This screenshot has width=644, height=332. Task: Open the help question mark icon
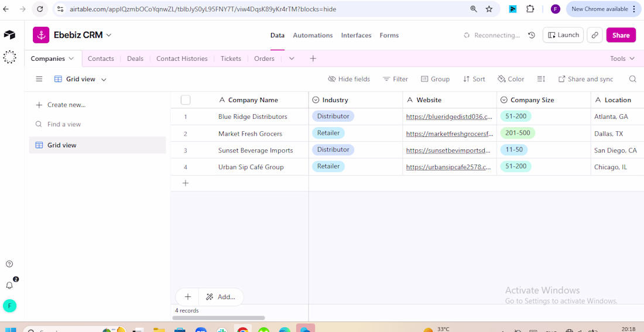[x=9, y=264]
